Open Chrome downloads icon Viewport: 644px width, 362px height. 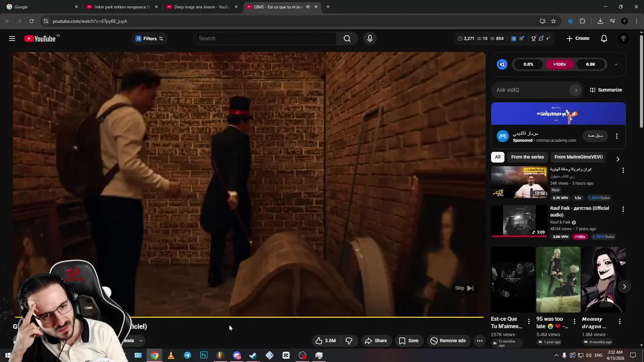[600, 21]
